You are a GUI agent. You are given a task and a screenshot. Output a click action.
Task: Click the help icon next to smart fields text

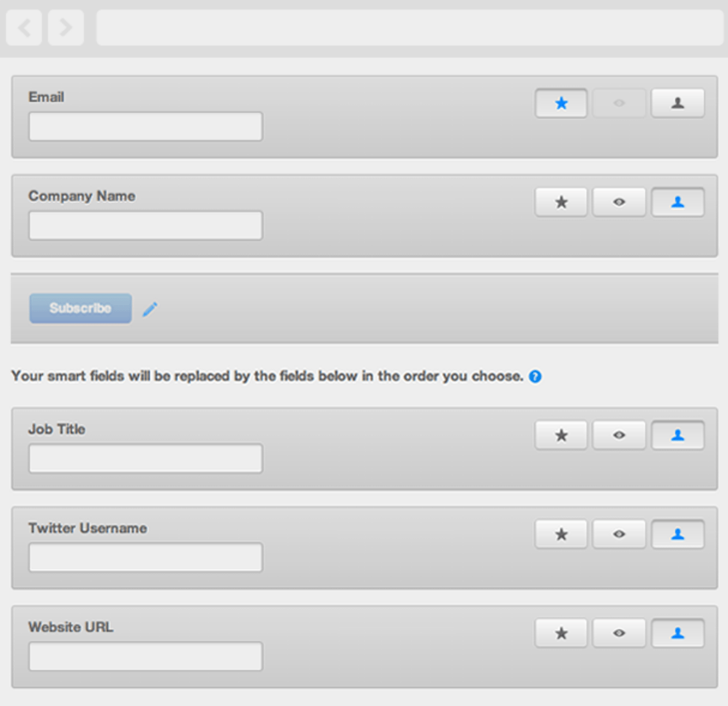point(535,376)
